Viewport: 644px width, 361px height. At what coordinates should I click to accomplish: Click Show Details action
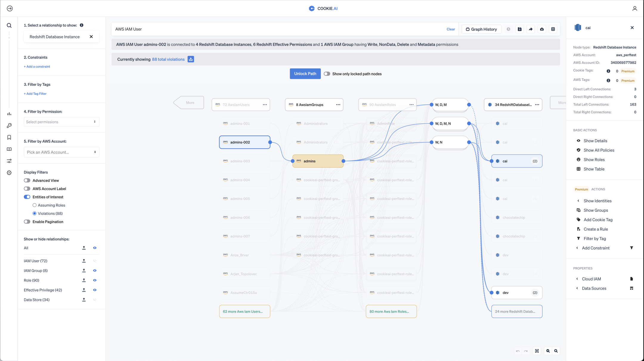[595, 141]
